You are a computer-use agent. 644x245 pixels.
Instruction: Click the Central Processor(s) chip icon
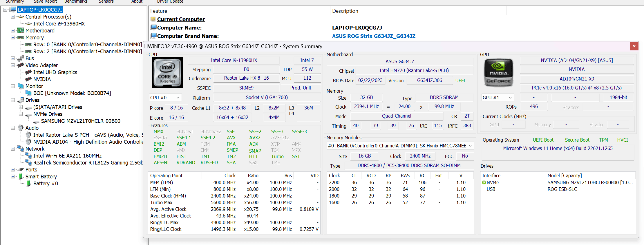point(21,17)
